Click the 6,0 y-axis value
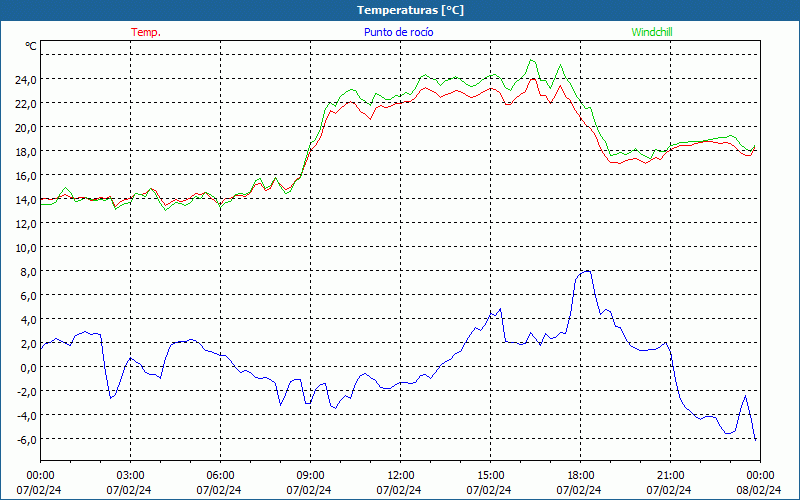800x500 pixels. [x=28, y=295]
